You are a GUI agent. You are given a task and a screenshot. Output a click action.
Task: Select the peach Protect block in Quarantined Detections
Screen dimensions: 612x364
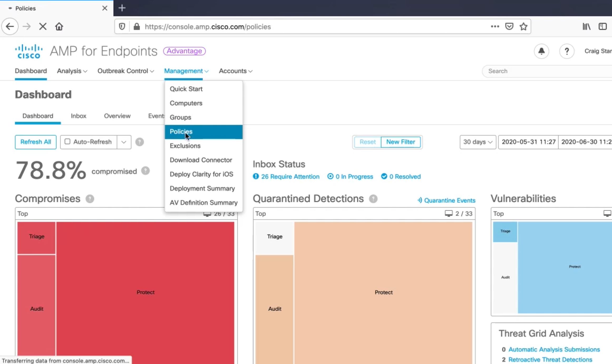(x=383, y=293)
